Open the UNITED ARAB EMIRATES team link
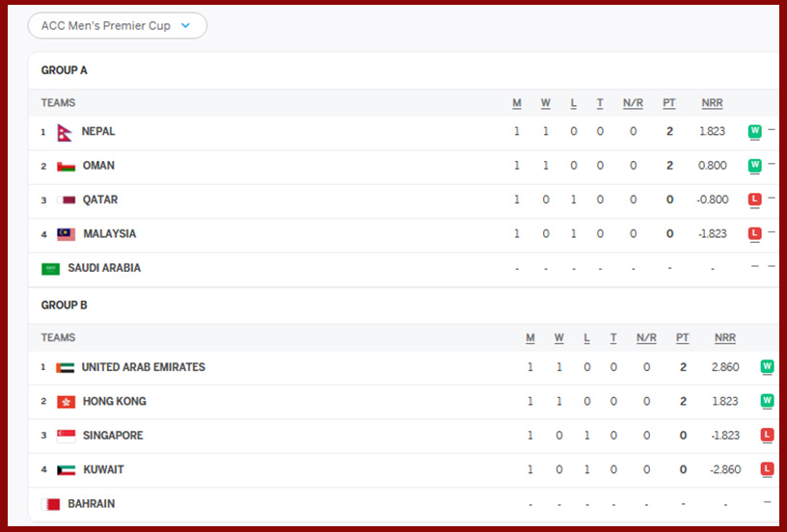The image size is (787, 532). 143,367
